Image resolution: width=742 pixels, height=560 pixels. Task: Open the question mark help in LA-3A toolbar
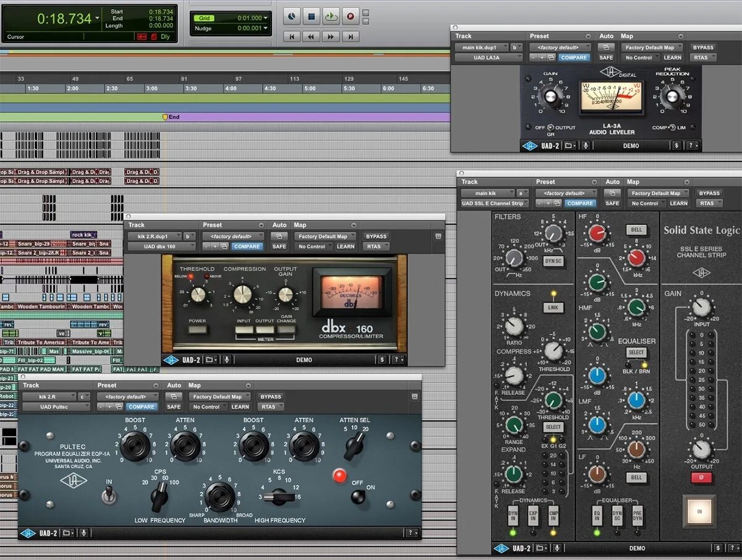[692, 146]
